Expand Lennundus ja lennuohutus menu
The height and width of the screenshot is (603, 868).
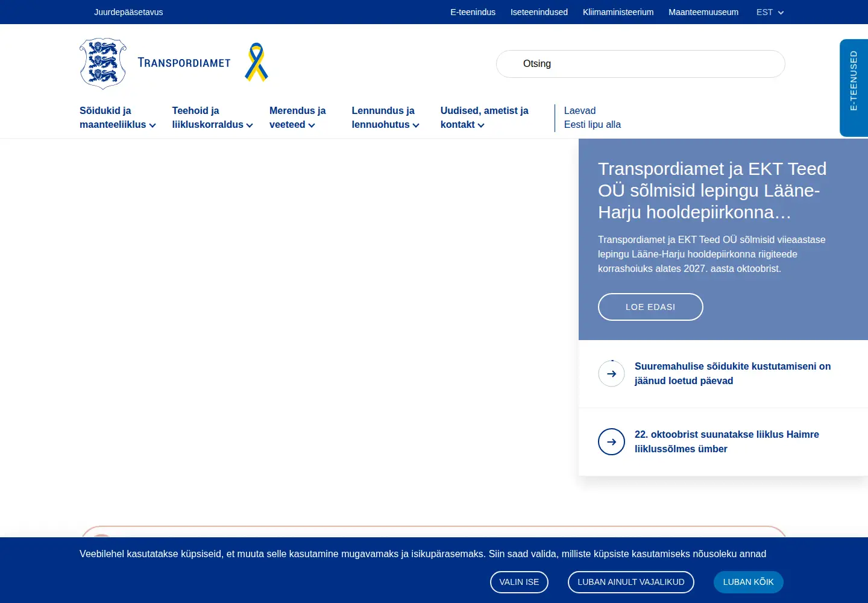(385, 118)
